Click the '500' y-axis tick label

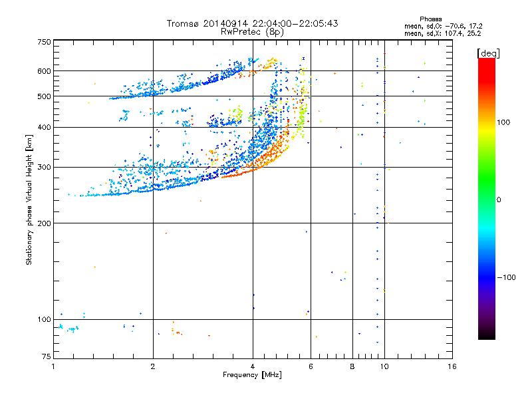pos(44,96)
